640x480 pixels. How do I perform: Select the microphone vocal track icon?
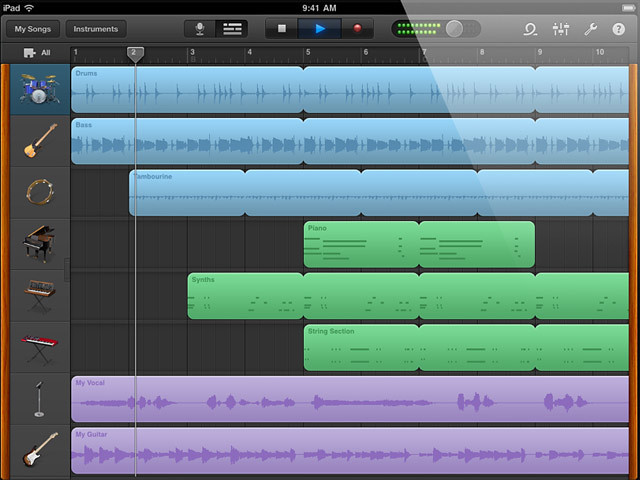39,399
